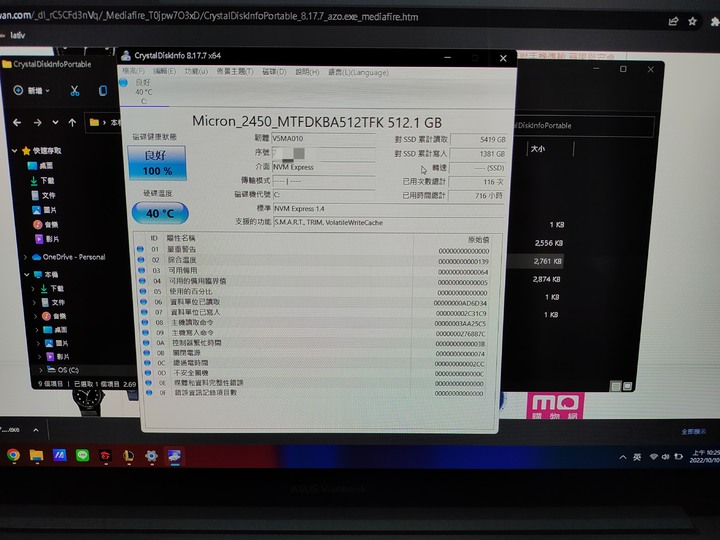Click the Wi-Fi icon in system tray
The width and height of the screenshot is (720, 540).
(x=653, y=456)
